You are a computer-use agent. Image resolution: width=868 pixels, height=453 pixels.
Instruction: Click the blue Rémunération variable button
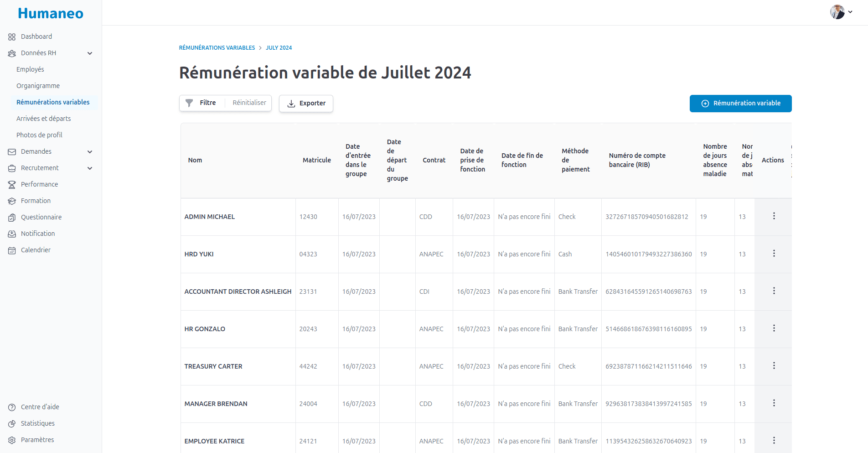click(x=740, y=104)
